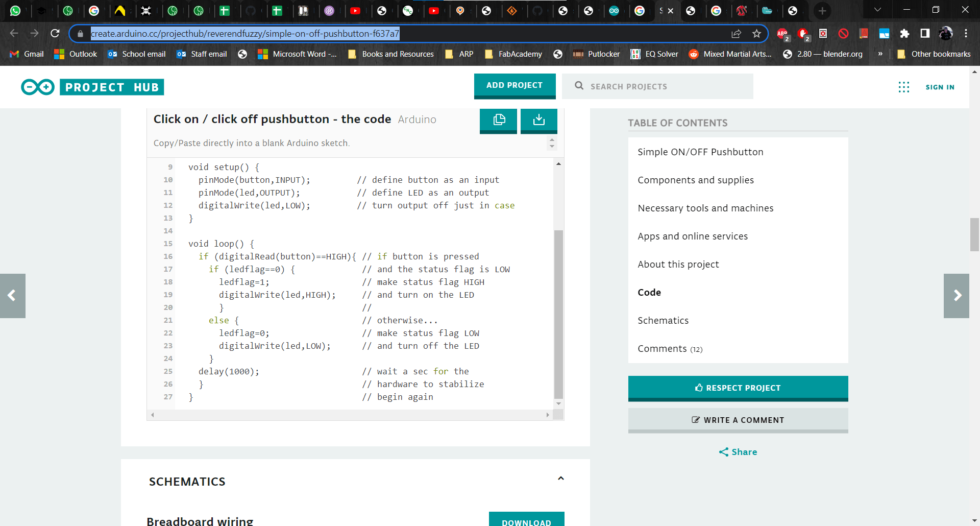This screenshot has width=980, height=526.
Task: Click the search magnifier icon
Action: 579,86
